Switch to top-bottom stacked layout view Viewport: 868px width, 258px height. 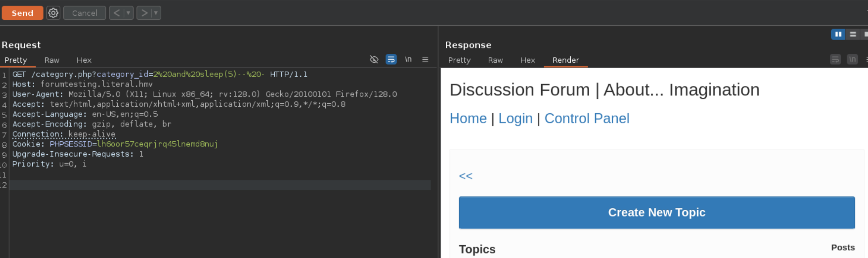(x=853, y=35)
